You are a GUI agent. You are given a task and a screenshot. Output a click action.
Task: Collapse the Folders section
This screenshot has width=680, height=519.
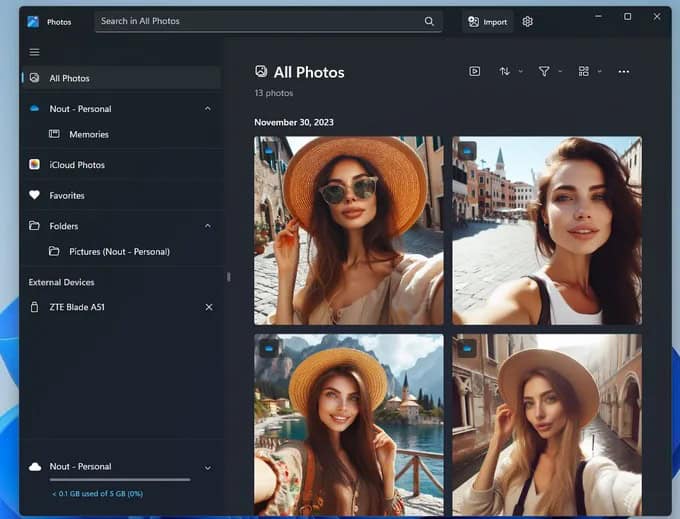point(208,226)
